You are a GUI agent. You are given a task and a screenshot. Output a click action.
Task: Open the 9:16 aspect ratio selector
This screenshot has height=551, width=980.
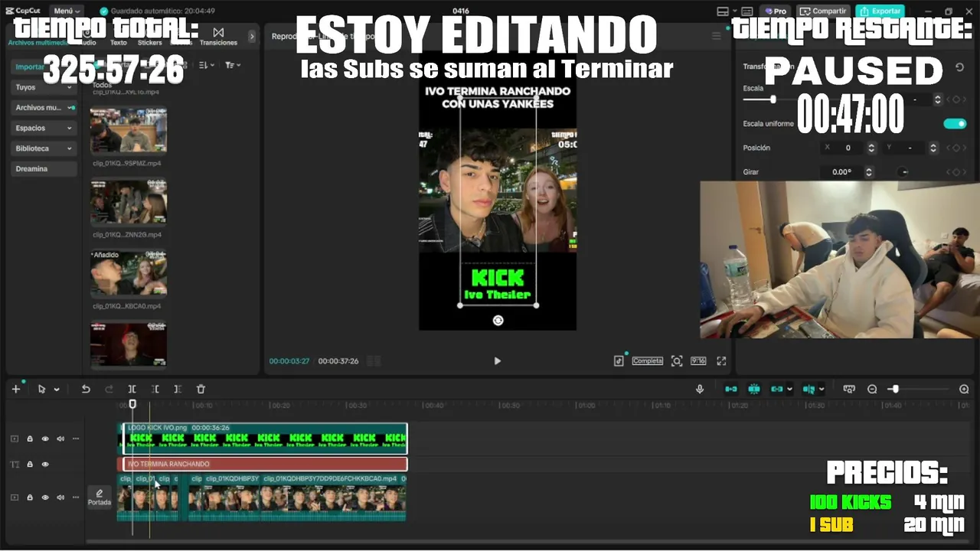click(x=698, y=360)
